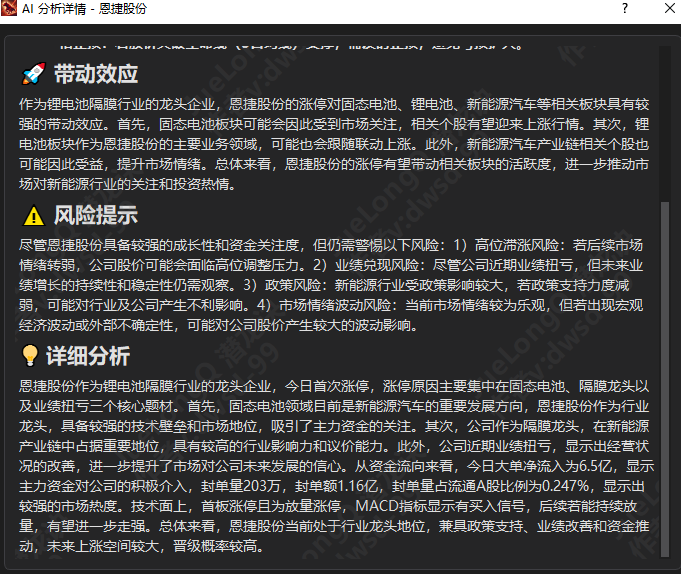Click the window title 'AI 分析详情 - 恩捷股份'

[84, 9]
